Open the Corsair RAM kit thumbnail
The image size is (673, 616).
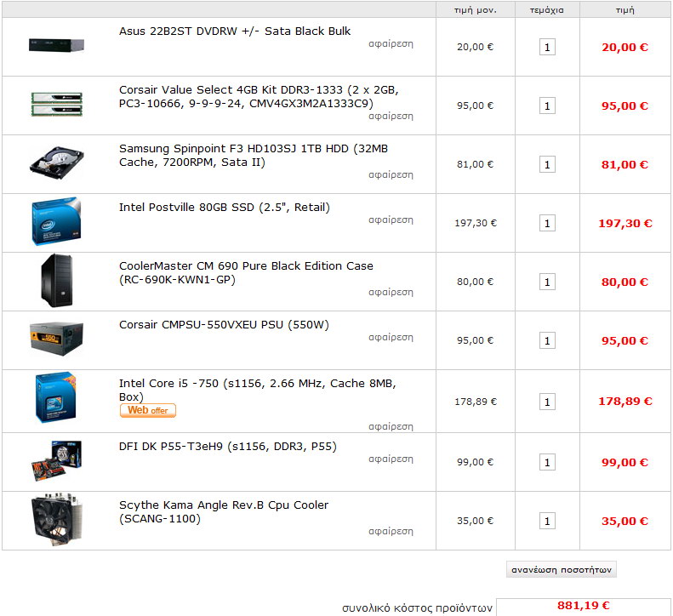click(x=57, y=104)
